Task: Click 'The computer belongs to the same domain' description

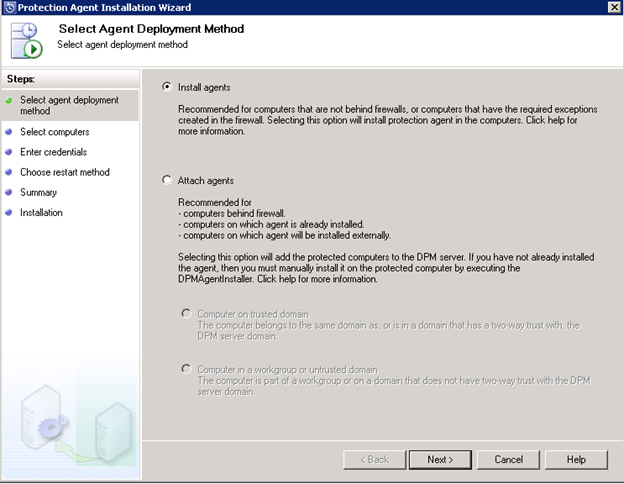Action: pos(388,331)
